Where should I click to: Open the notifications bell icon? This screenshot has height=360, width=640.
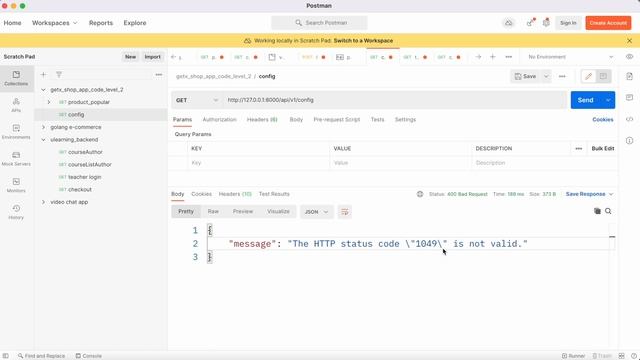(546, 23)
